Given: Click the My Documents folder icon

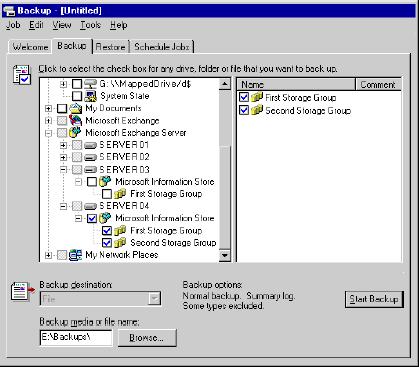Looking at the screenshot, I should 76,108.
